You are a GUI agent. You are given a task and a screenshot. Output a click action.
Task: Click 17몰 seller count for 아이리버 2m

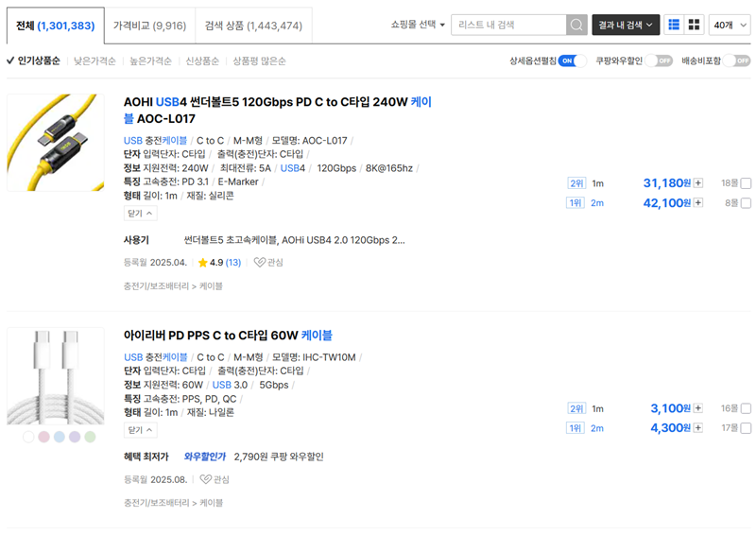click(730, 428)
